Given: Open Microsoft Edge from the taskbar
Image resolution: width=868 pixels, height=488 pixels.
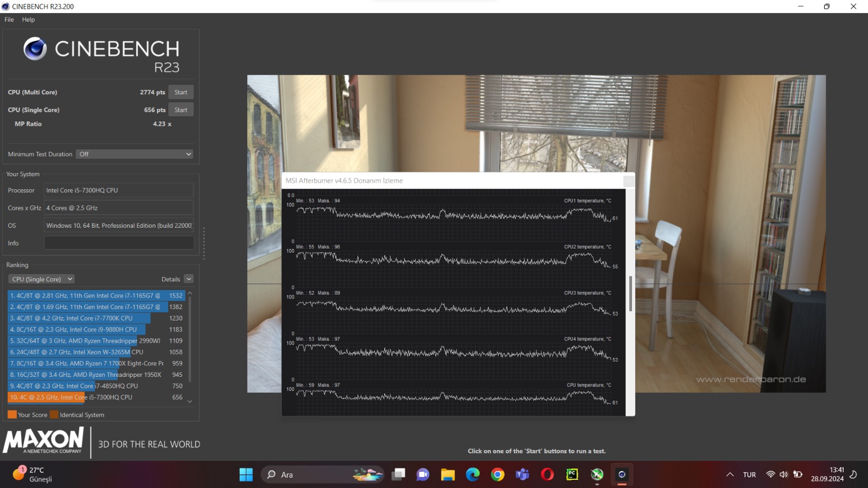Looking at the screenshot, I should tap(473, 474).
